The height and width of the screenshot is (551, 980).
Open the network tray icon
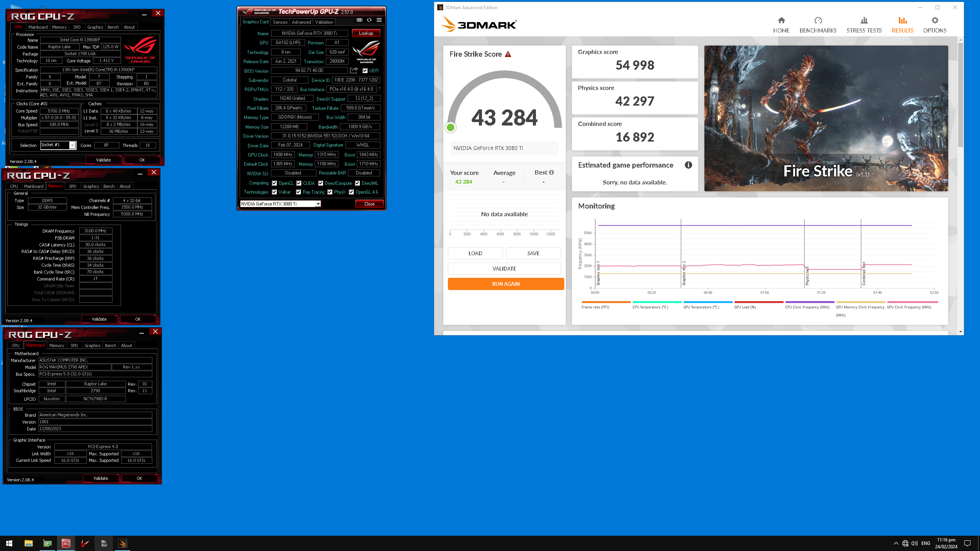(905, 543)
